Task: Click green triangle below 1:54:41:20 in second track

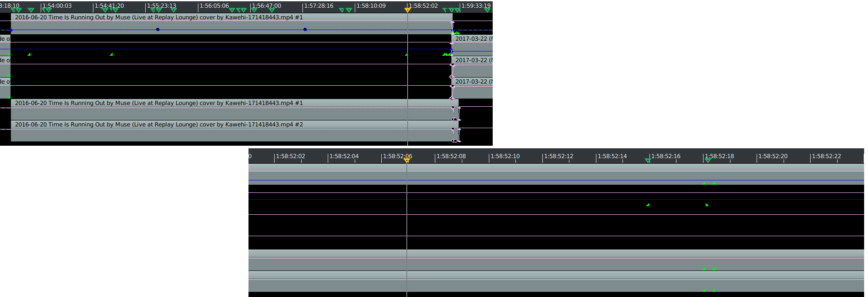Action: click(x=111, y=54)
